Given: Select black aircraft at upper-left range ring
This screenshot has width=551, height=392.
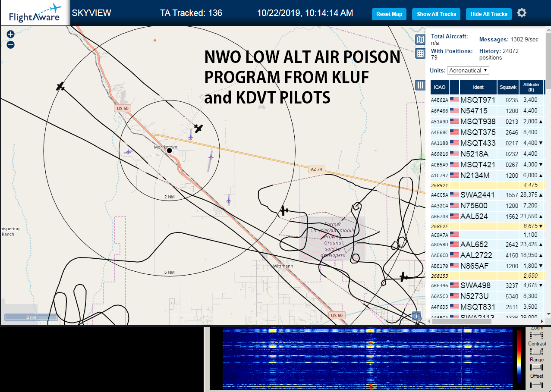Looking at the screenshot, I should pyautogui.click(x=60, y=86).
